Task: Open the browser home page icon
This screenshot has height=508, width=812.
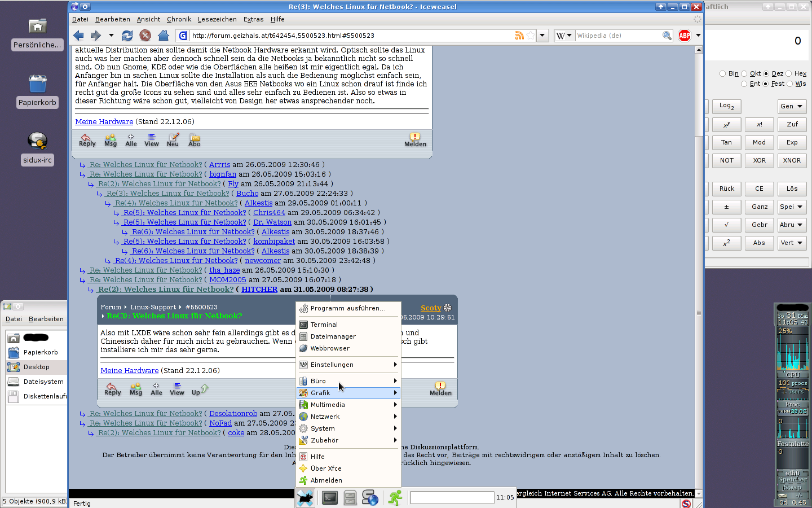Action: click(164, 36)
